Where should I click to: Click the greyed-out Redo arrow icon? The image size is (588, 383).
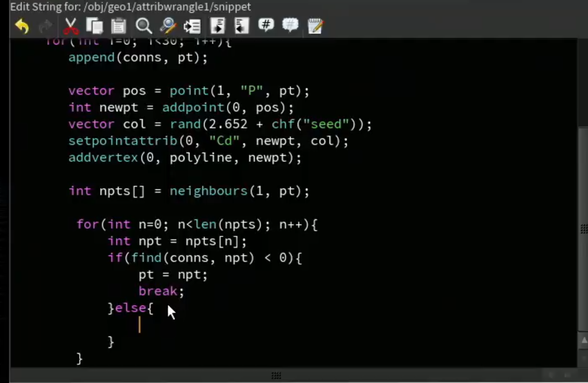(46, 26)
